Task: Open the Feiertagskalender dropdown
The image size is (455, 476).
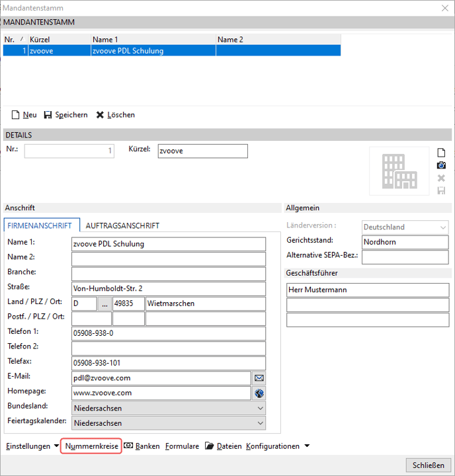Action: coord(169,423)
